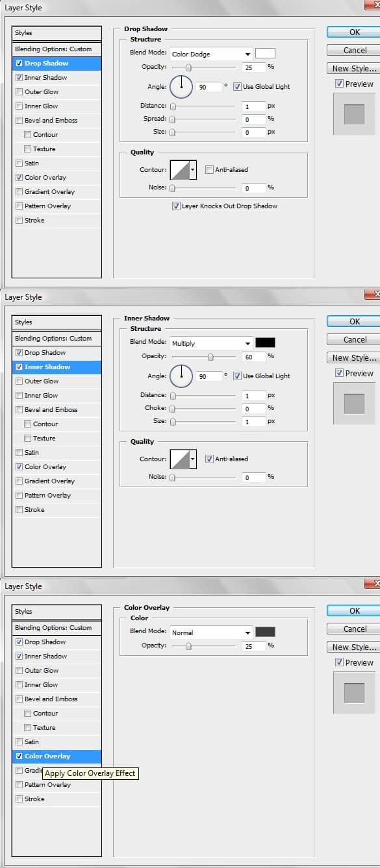This screenshot has width=380, height=868.
Task: Expand the Normal blend mode dropdown
Action: point(211,633)
